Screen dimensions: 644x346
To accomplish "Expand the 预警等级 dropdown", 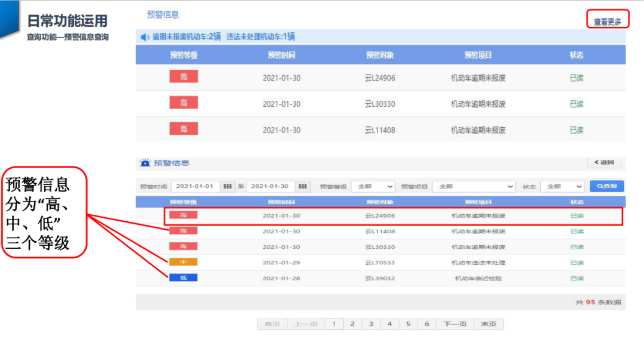I will click(x=373, y=187).
